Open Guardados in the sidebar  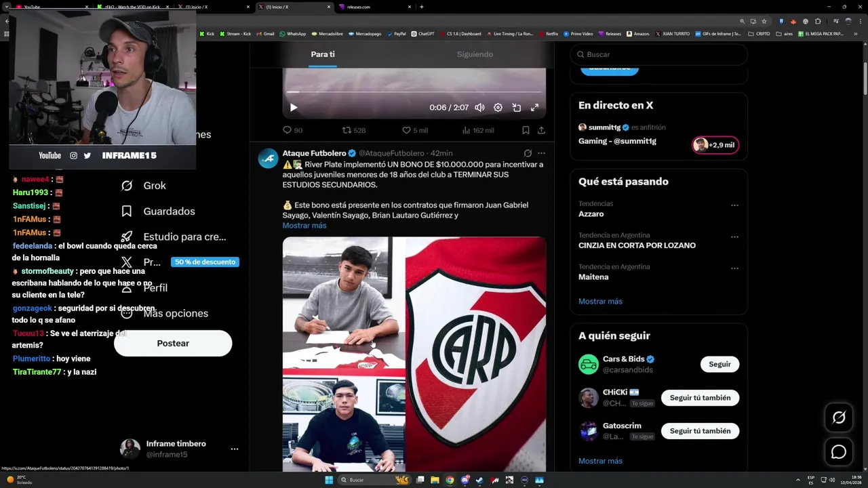pos(157,211)
